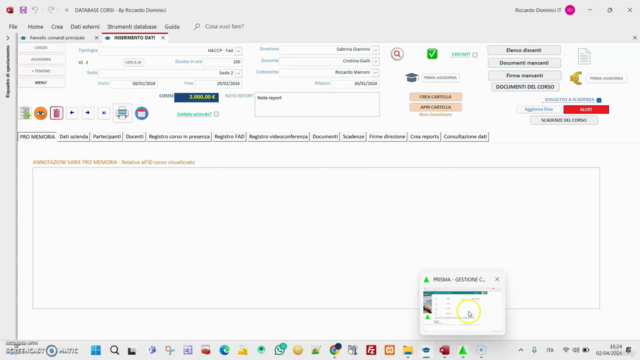The image size is (640, 360).
Task: Click the SCADENZE DEL CORSO button
Action: click(564, 120)
